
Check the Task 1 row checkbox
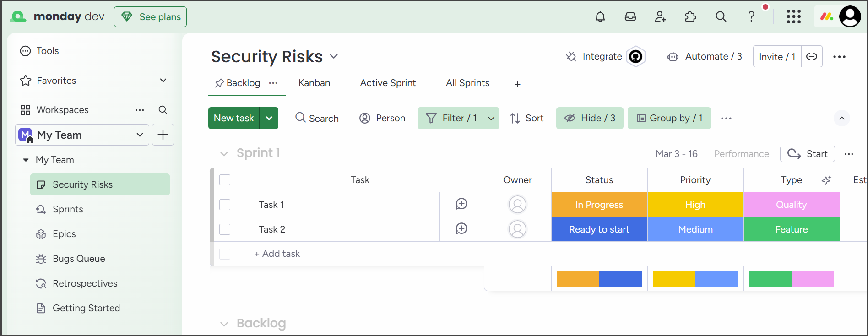(225, 205)
